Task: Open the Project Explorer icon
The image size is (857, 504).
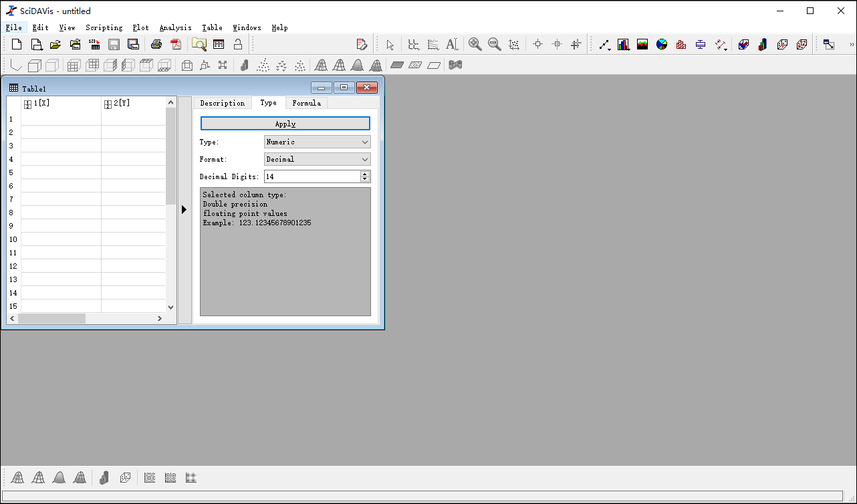Action: (x=199, y=45)
